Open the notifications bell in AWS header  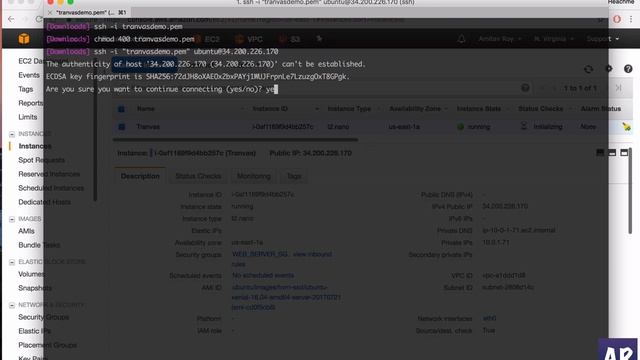click(x=461, y=39)
